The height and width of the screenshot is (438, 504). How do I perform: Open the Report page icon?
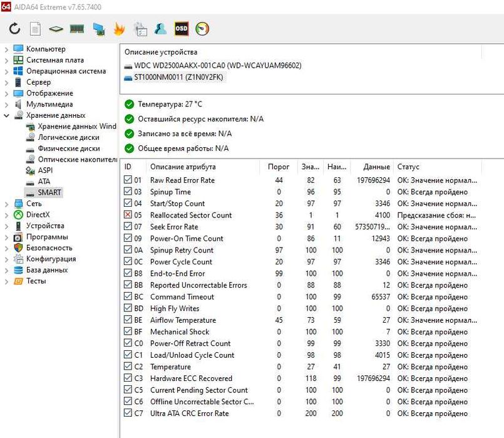[x=35, y=29]
